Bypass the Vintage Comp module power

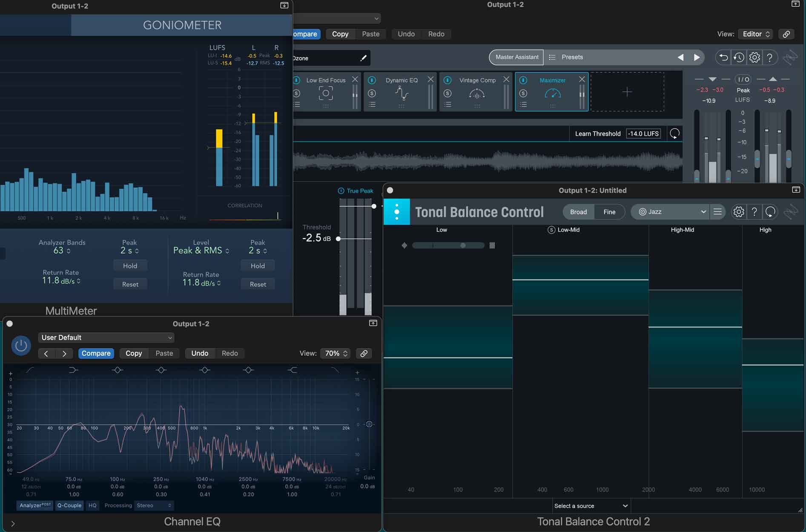(447, 80)
